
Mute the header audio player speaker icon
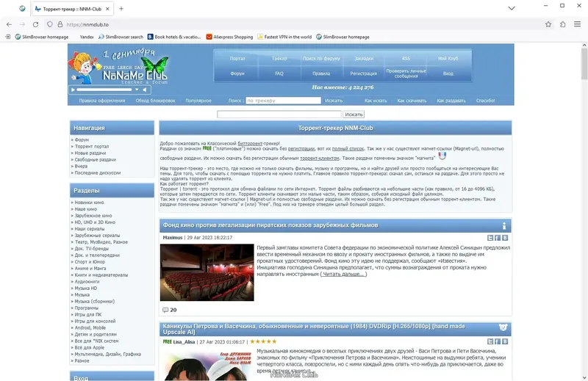145,90
